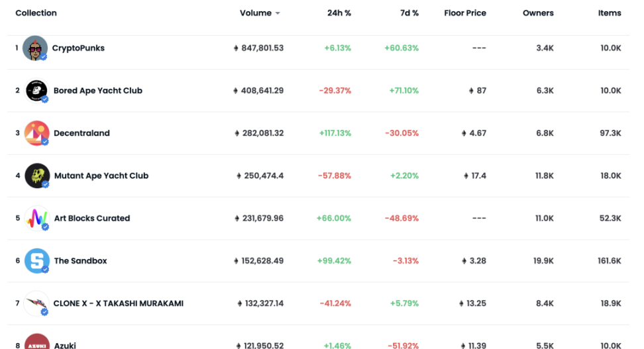Click The Sandbox blue S icon
The width and height of the screenshot is (644, 349).
(x=37, y=261)
